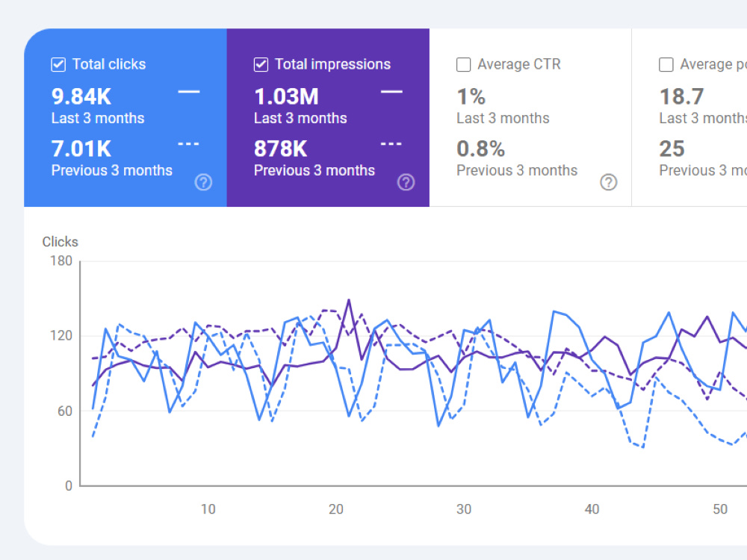
Task: Select the 18.7 average position value
Action: pos(682,96)
